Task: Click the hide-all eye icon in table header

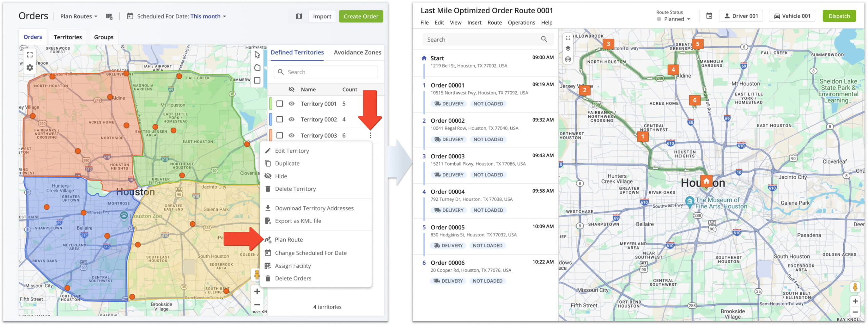Action: point(291,89)
